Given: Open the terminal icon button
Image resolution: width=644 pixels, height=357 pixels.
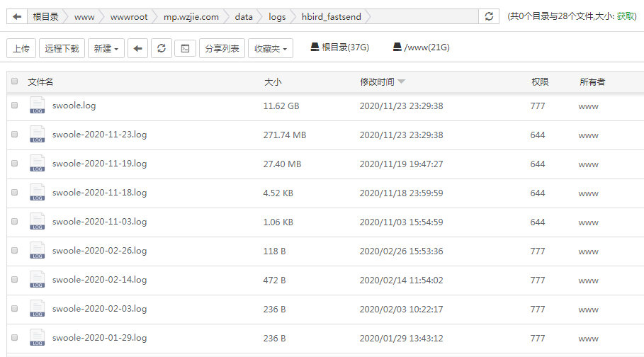Looking at the screenshot, I should tap(185, 48).
